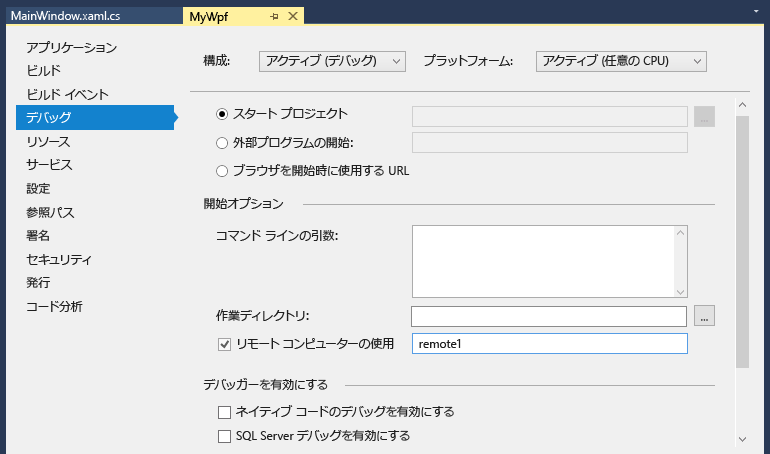Uncheck リモート コンピューターの使用 checkbox
Viewport: 770px width, 454px height.
tap(224, 345)
